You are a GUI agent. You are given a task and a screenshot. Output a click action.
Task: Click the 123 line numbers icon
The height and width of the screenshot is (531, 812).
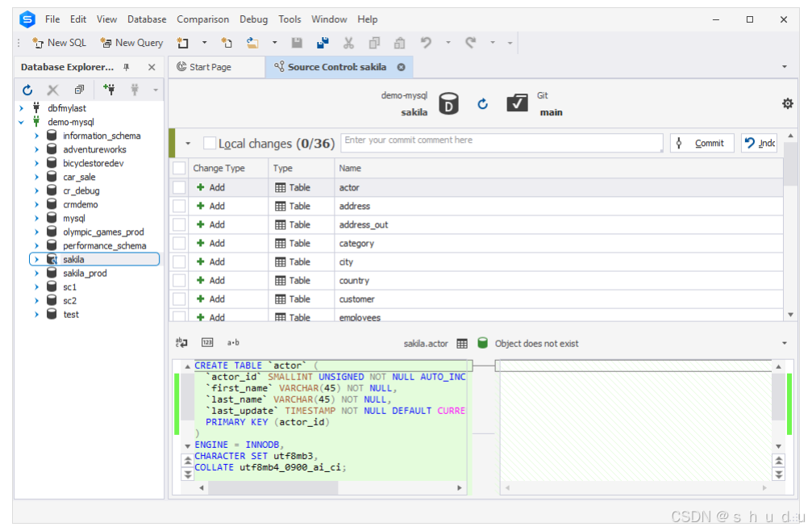(x=207, y=342)
